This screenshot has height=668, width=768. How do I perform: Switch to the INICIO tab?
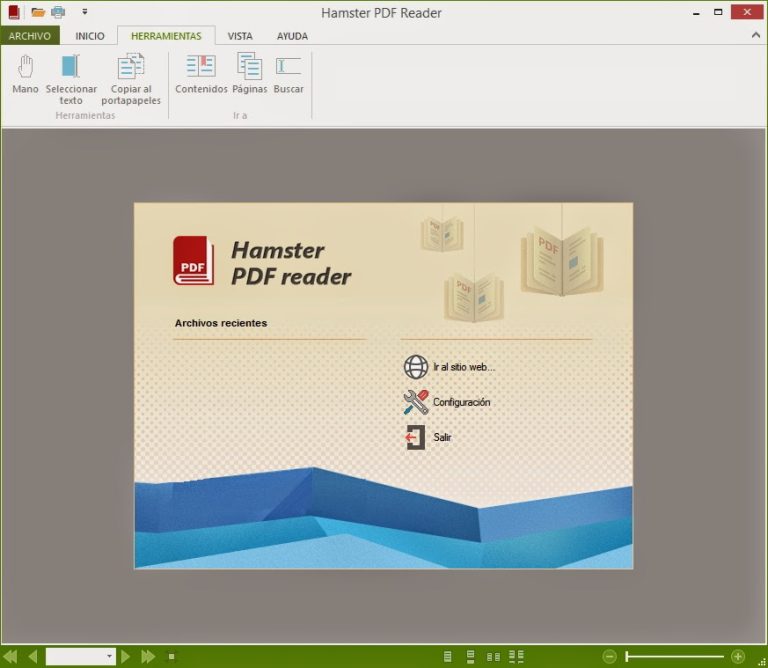[x=90, y=36]
